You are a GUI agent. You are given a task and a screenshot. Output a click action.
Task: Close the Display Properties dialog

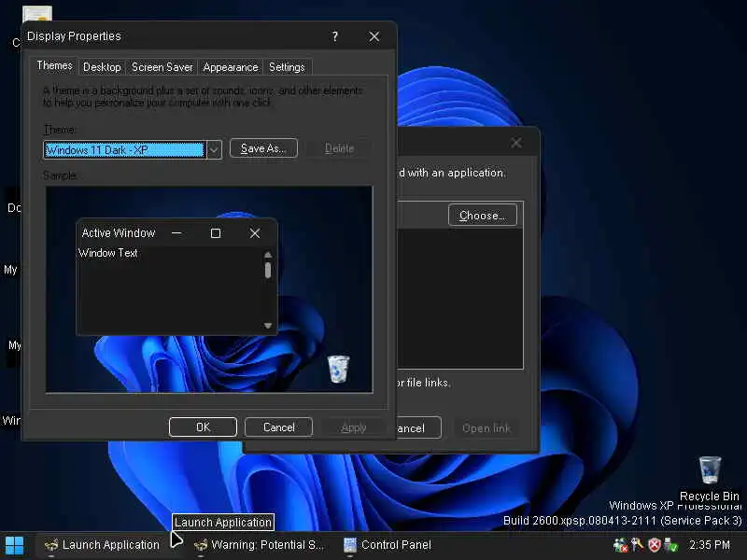tap(374, 36)
